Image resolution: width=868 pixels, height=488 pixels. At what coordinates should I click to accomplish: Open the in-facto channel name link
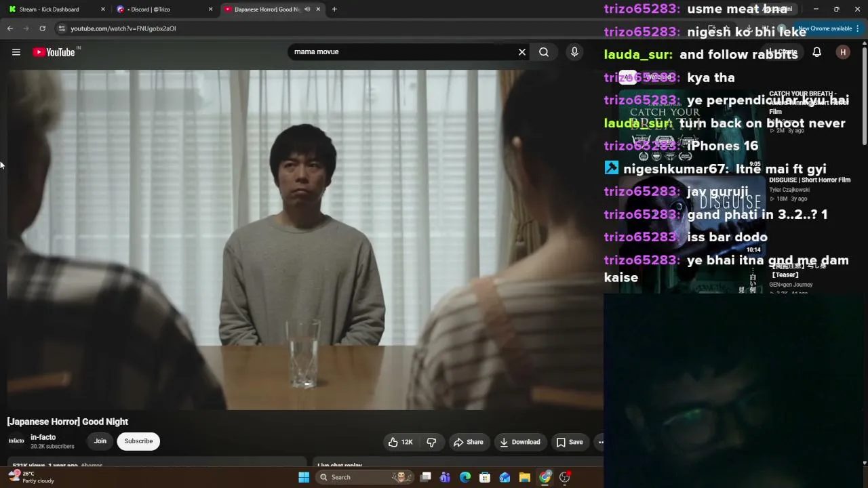pyautogui.click(x=43, y=437)
